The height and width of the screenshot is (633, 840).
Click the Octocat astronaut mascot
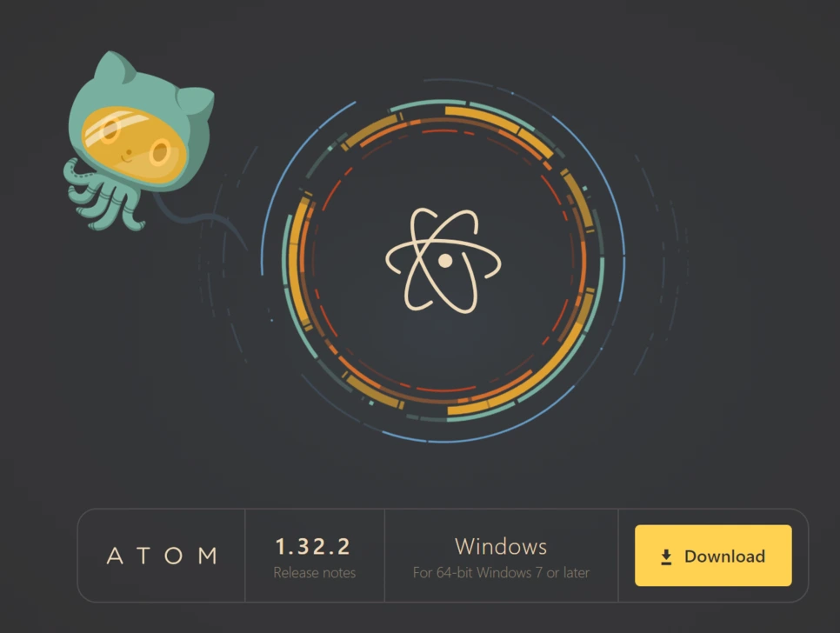click(139, 141)
